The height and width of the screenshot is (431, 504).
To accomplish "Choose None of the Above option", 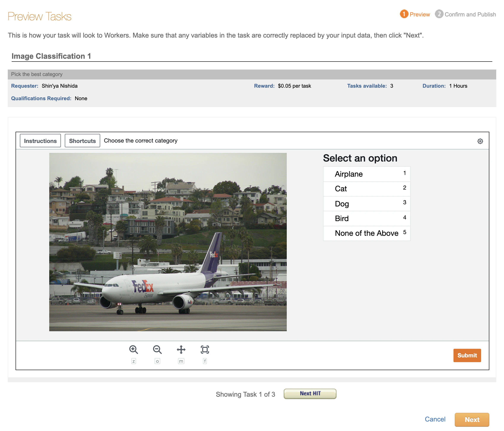I will point(367,233).
